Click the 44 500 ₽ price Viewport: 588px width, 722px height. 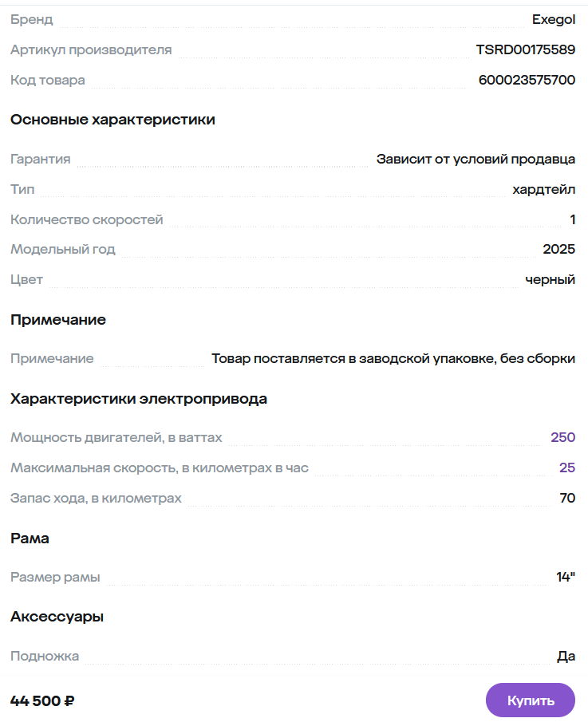[x=42, y=701]
